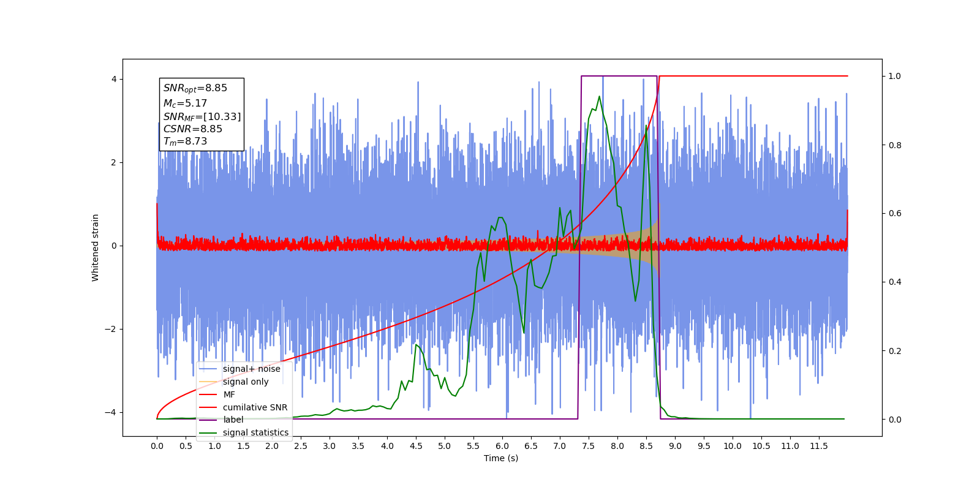Click the 1.0 tick on the right-hand axis
Screen dimensions: 980x490
pos(895,77)
